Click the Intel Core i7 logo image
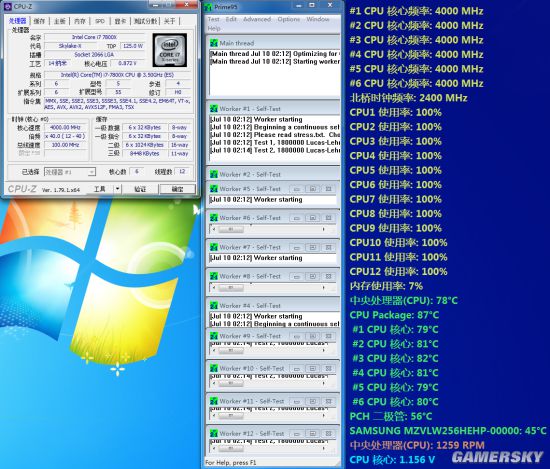This screenshot has height=469, width=550. pyautogui.click(x=169, y=50)
